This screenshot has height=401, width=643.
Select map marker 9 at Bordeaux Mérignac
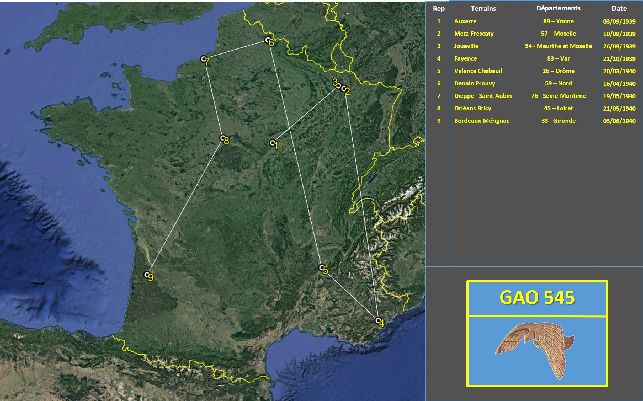pos(148,274)
